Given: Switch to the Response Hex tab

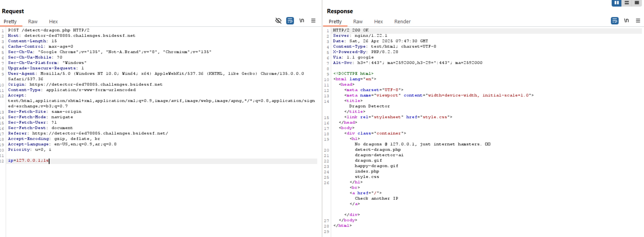Looking at the screenshot, I should (378, 22).
